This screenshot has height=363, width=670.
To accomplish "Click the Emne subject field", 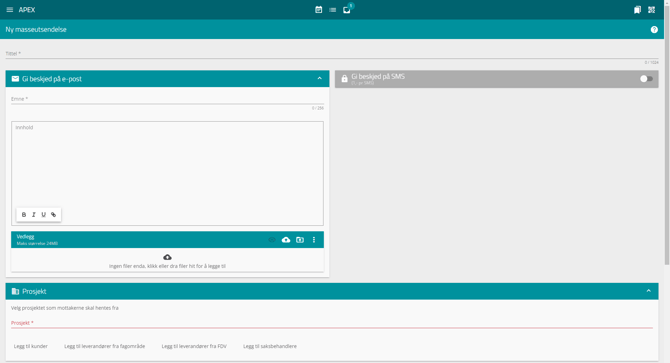I will coord(168,99).
